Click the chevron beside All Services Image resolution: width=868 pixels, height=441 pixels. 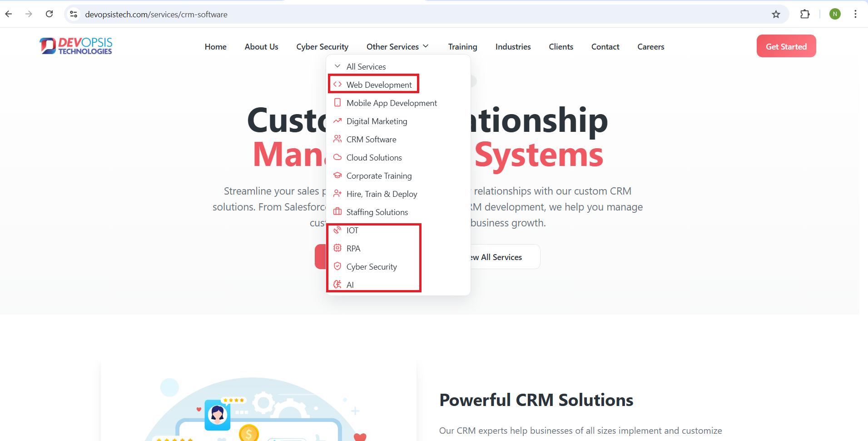point(337,66)
